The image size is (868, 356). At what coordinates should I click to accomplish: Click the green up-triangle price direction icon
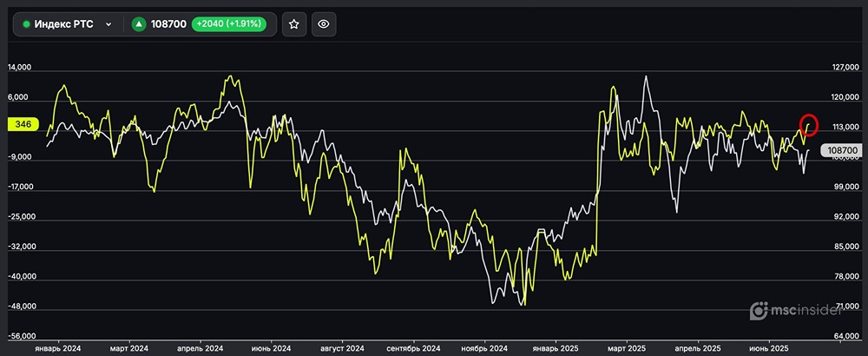point(138,24)
